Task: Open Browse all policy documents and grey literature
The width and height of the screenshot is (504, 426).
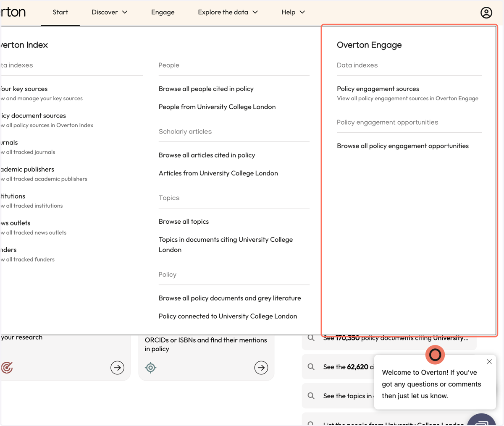Action: coord(230,298)
